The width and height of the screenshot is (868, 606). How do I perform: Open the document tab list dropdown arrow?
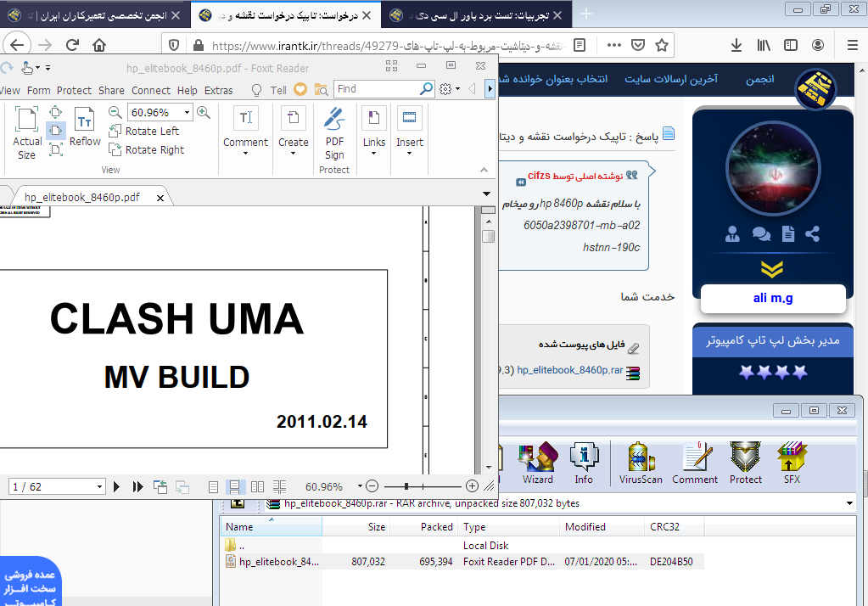click(486, 194)
